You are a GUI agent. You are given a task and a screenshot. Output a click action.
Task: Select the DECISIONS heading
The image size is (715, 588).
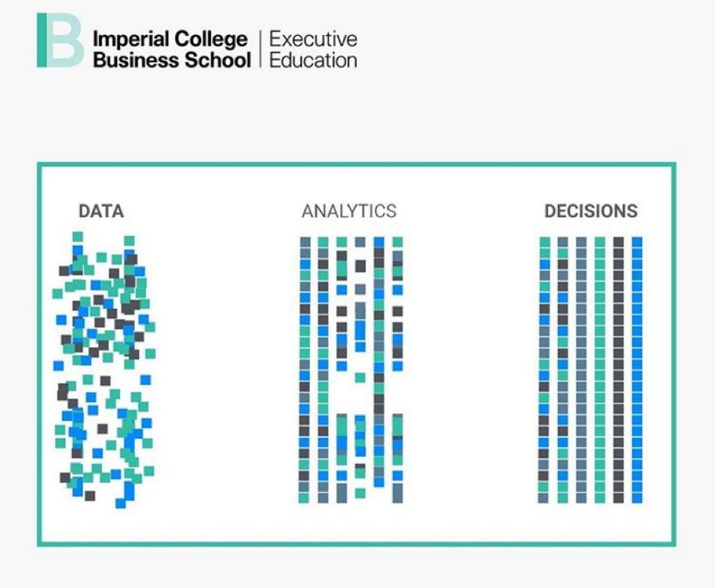[591, 211]
